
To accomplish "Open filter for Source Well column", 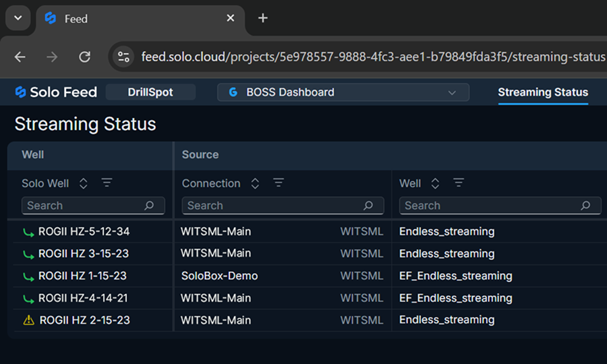I will [x=459, y=183].
